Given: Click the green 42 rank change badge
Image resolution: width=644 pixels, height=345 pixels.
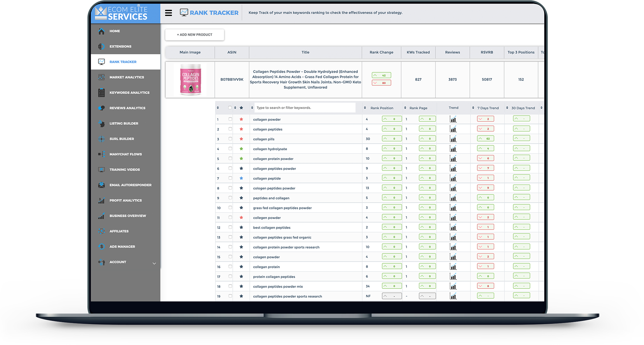Looking at the screenshot, I should pyautogui.click(x=381, y=75).
